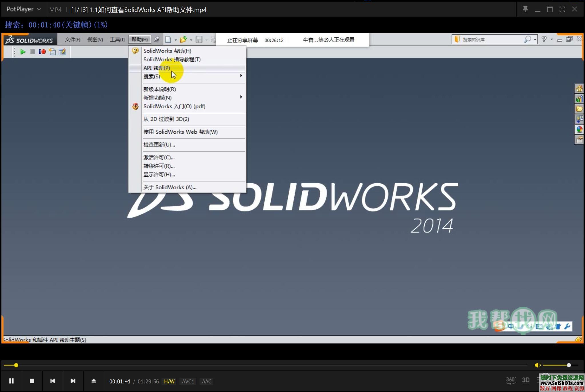Create a new document via the new file icon
The image size is (585, 392).
[x=169, y=39]
